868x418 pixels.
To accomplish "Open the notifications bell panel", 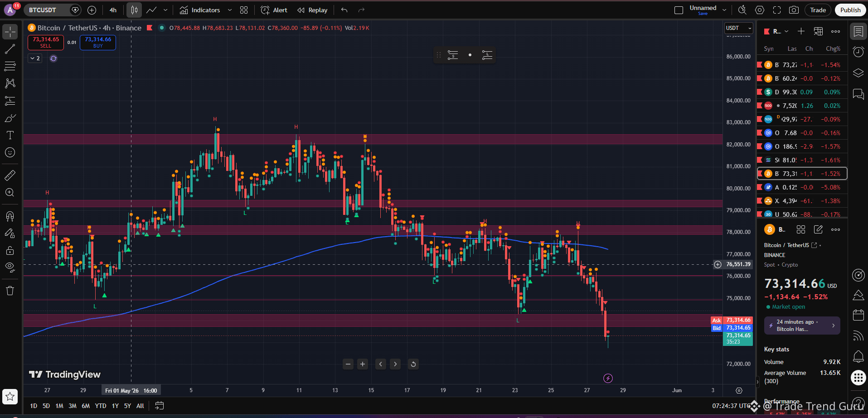I will tap(858, 357).
